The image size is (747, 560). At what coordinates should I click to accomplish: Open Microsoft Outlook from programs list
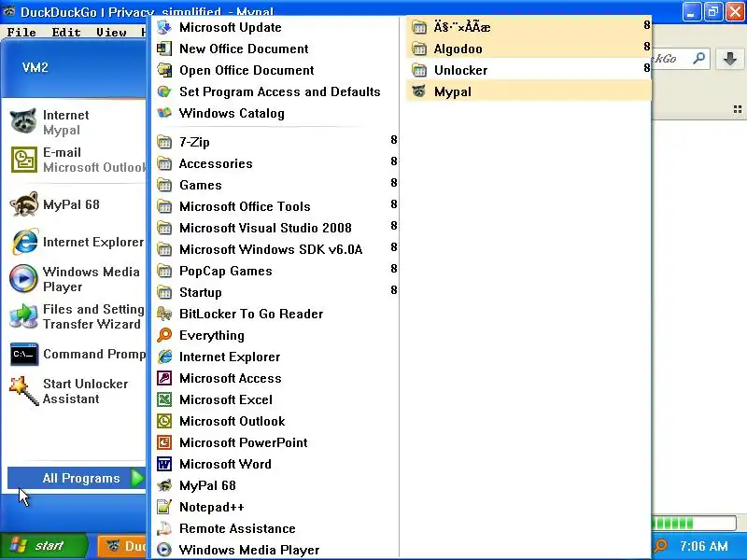(274, 421)
